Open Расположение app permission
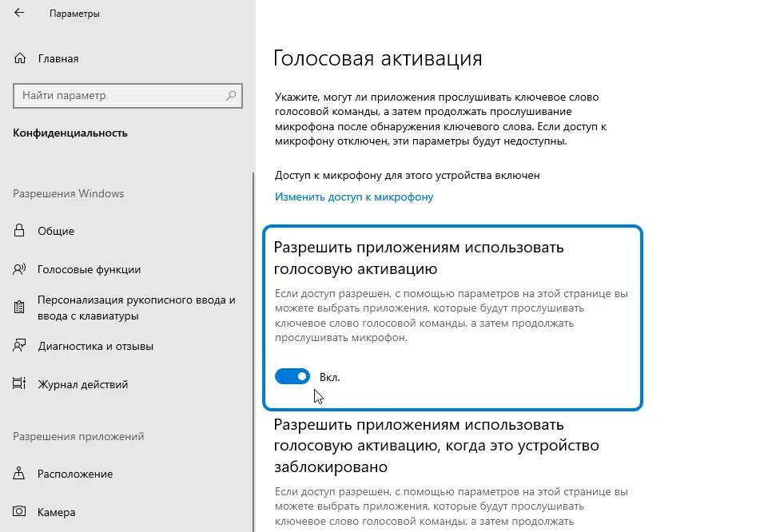 pyautogui.click(x=75, y=474)
